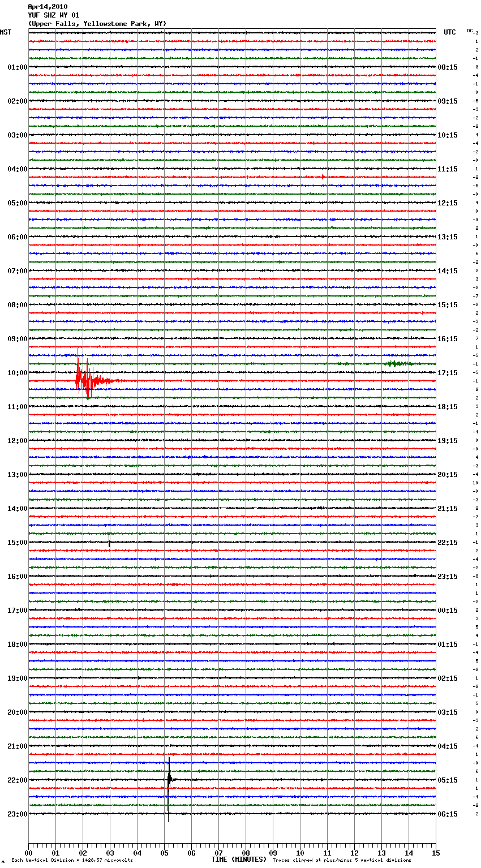The image size is (481, 868).
Task: Click the 02:15 UTC time label
Action: [448, 678]
